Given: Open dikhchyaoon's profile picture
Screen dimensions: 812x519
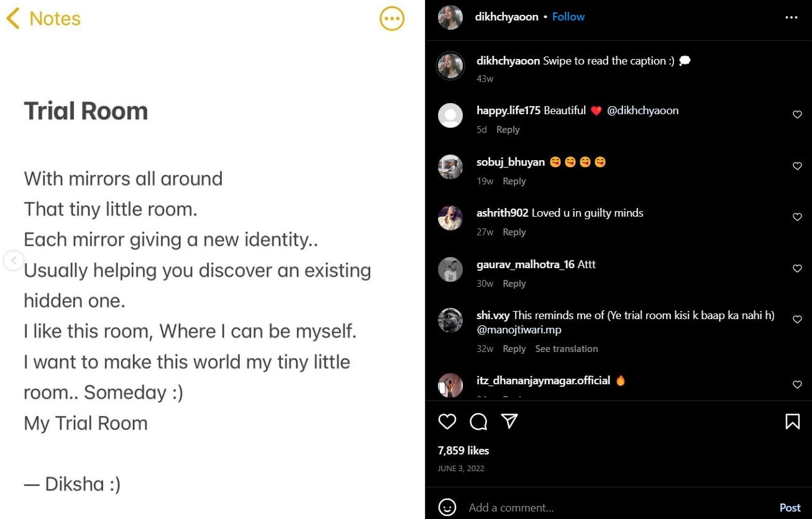Looking at the screenshot, I should tap(450, 17).
